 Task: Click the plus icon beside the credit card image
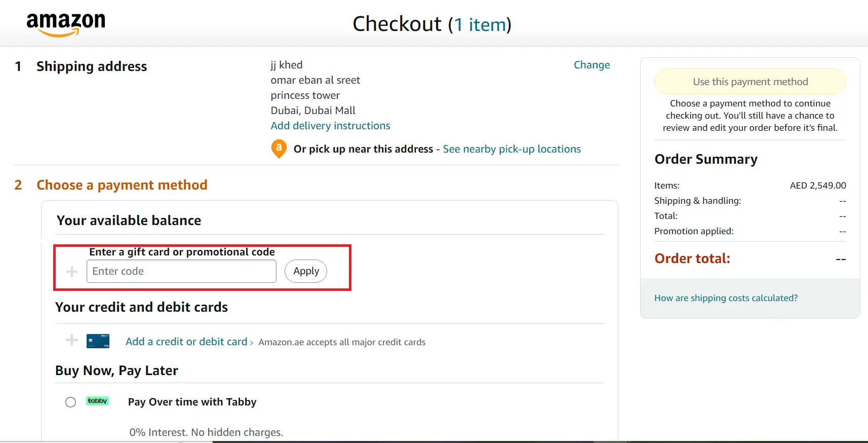72,340
